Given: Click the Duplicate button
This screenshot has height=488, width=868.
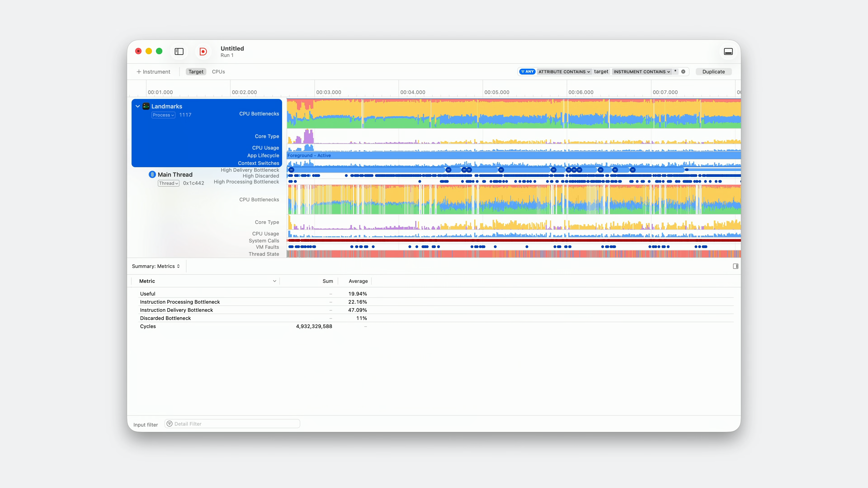Looking at the screenshot, I should (713, 72).
